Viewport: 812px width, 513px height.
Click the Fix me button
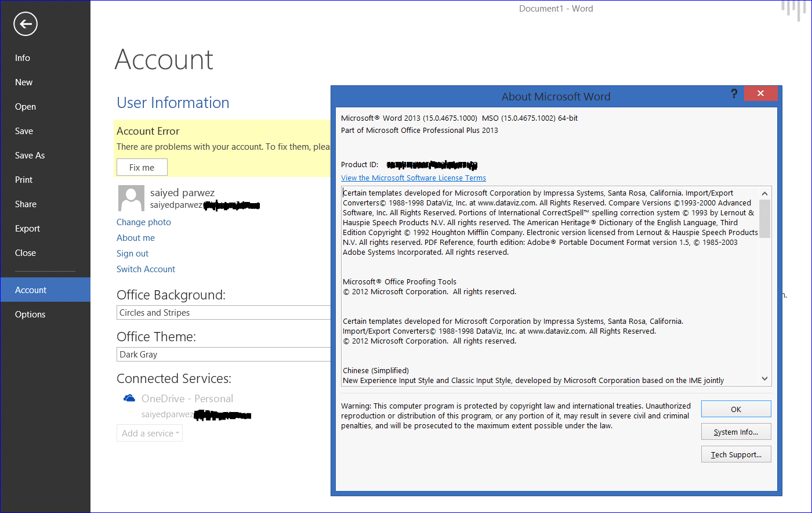[142, 167]
